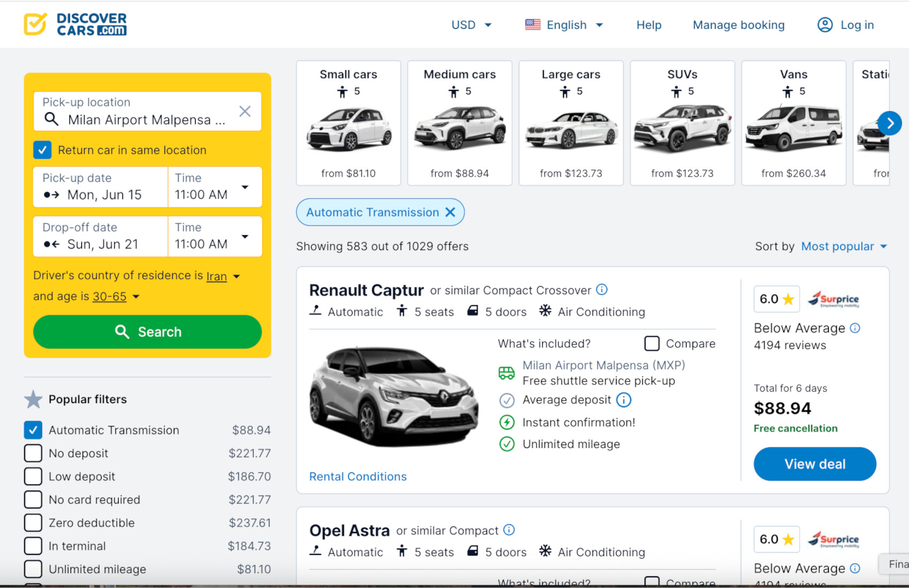The height and width of the screenshot is (588, 909).
Task: Show next car categories with carousel arrow
Action: pyautogui.click(x=890, y=123)
